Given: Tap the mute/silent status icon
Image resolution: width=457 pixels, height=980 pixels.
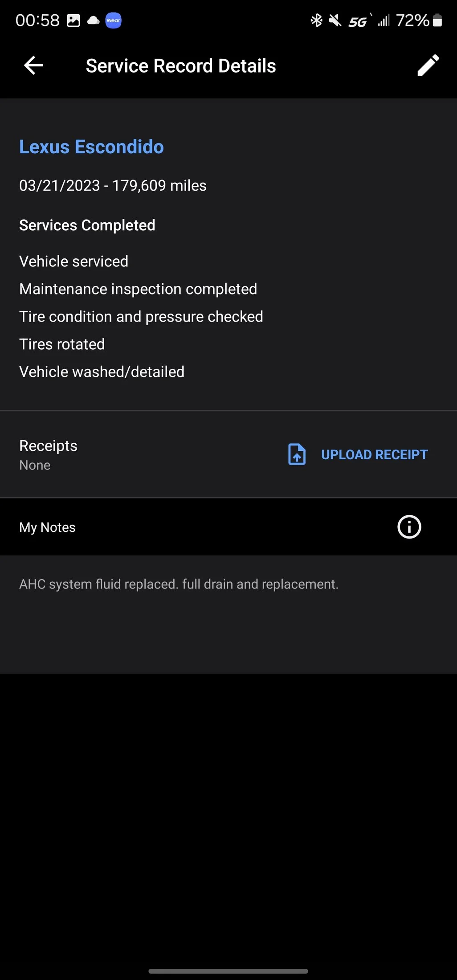Looking at the screenshot, I should [335, 20].
